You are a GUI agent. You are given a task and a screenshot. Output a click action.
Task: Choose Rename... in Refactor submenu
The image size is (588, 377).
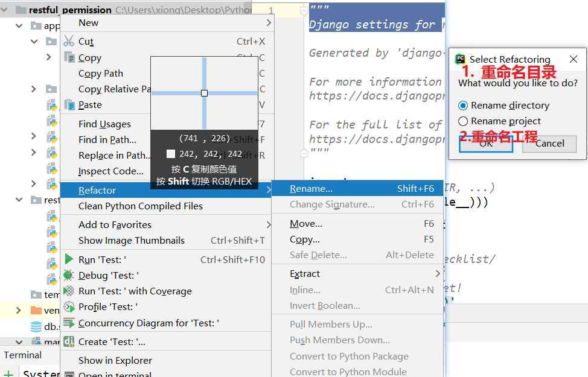(x=357, y=188)
